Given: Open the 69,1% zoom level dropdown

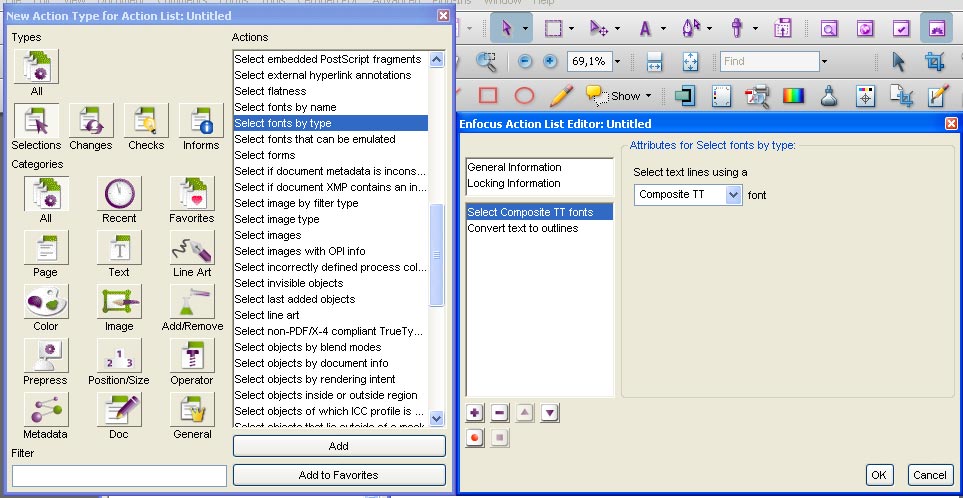Looking at the screenshot, I should pos(618,61).
